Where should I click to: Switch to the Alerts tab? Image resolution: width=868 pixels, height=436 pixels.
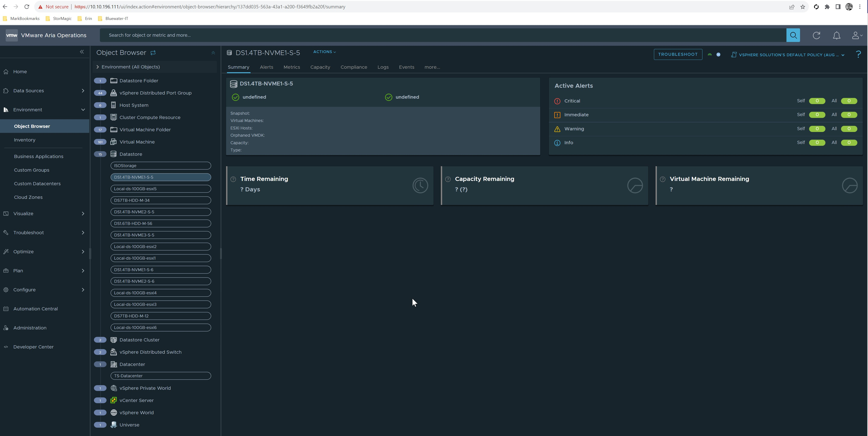(266, 67)
